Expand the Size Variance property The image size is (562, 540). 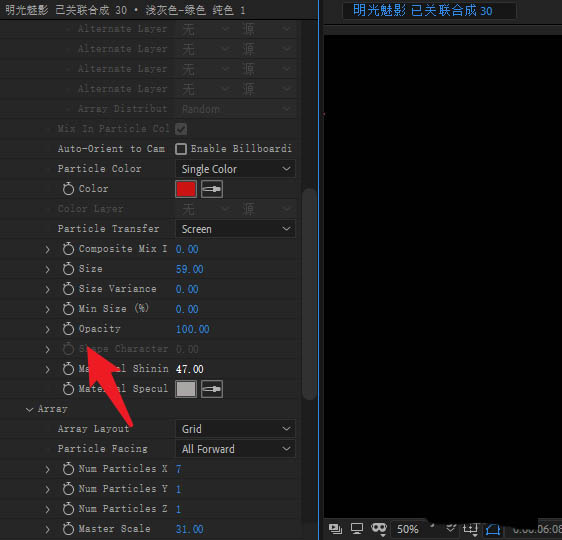(x=47, y=289)
